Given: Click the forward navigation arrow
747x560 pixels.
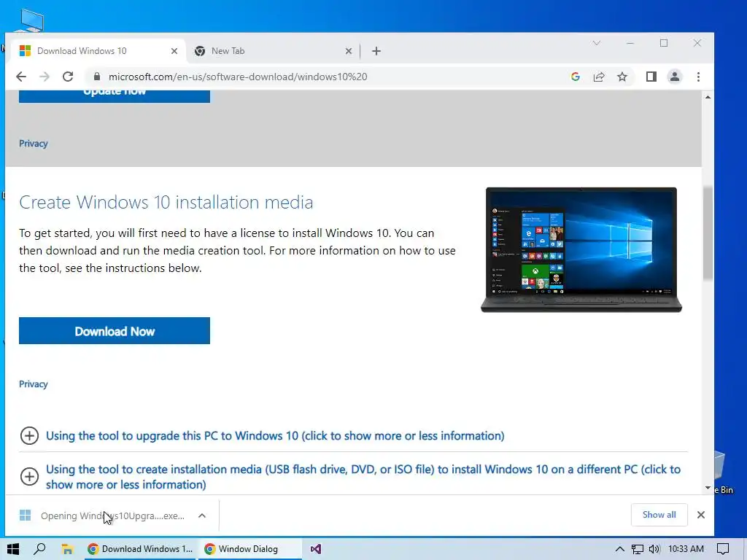Looking at the screenshot, I should pyautogui.click(x=44, y=77).
